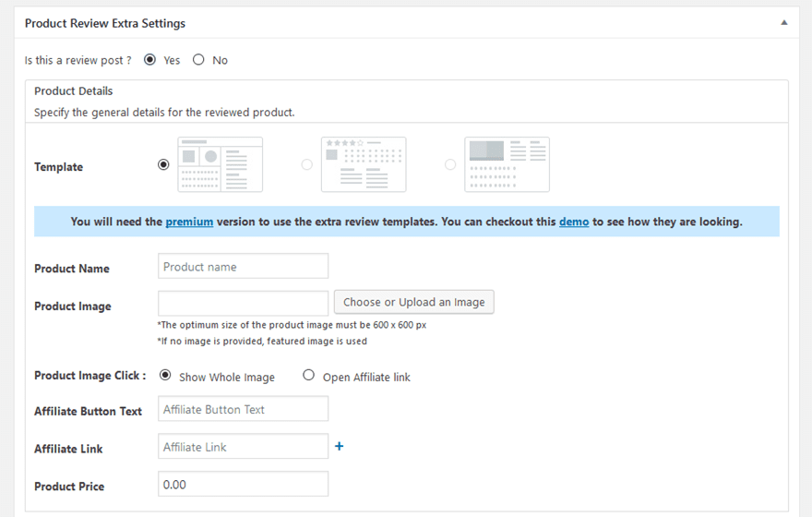
Task: Choose the first template radio button
Action: pos(163,164)
